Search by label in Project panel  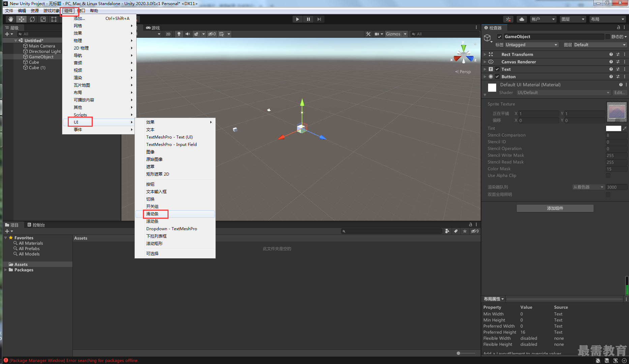pyautogui.click(x=456, y=231)
